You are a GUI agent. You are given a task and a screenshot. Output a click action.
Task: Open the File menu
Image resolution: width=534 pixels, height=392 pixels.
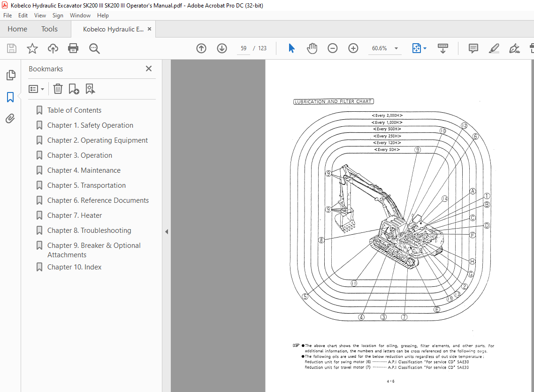pyautogui.click(x=8, y=15)
